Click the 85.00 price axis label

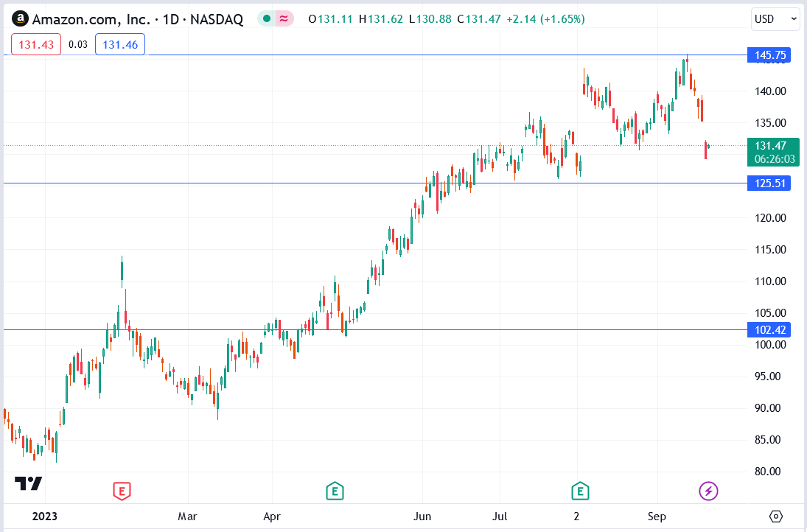coord(767,439)
